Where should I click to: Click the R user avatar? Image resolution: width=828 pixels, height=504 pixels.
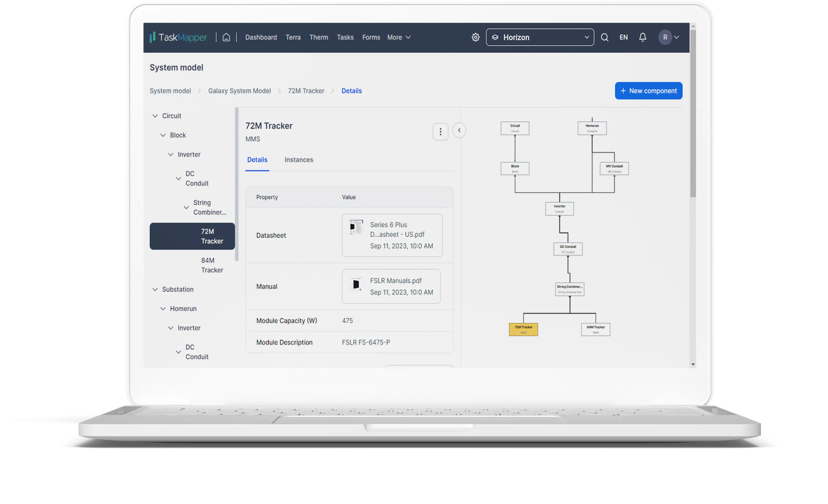coord(665,37)
